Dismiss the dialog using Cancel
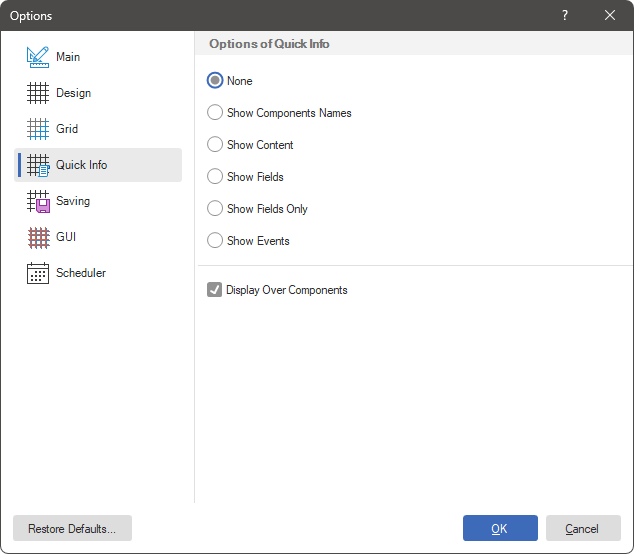Viewport: 634px width, 554px height. click(x=582, y=528)
